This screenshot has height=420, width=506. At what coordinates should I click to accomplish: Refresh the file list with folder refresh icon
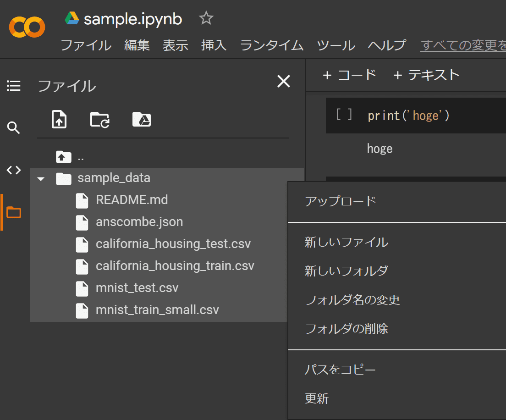tap(100, 119)
